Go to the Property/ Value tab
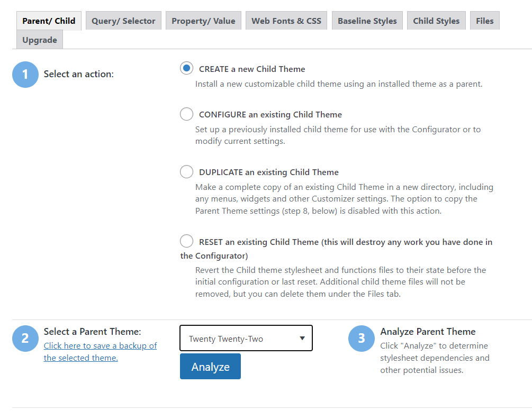The width and height of the screenshot is (532, 411). [203, 21]
